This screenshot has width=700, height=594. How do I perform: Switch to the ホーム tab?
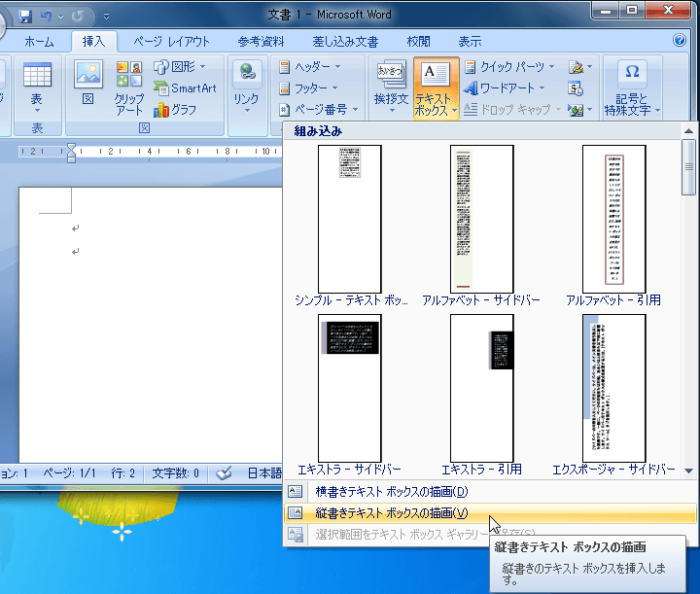[x=39, y=42]
